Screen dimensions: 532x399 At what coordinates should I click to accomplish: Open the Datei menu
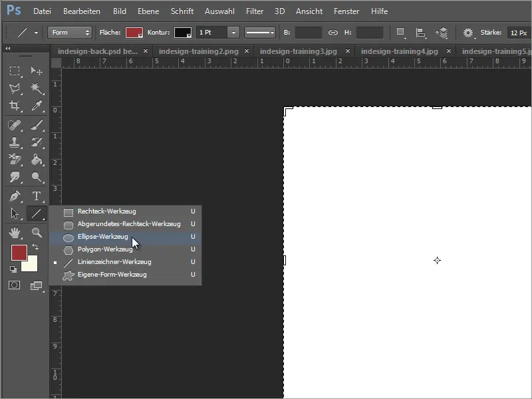(42, 11)
